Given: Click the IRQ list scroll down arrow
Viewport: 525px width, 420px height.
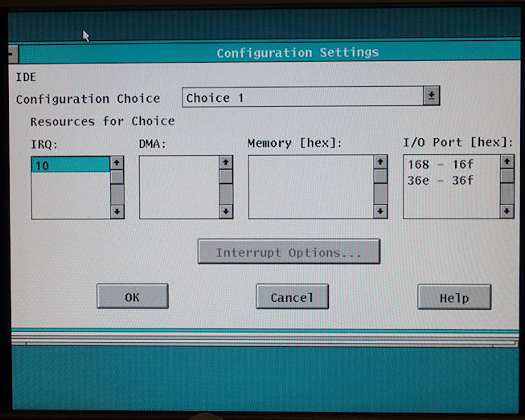Looking at the screenshot, I should tap(117, 212).
